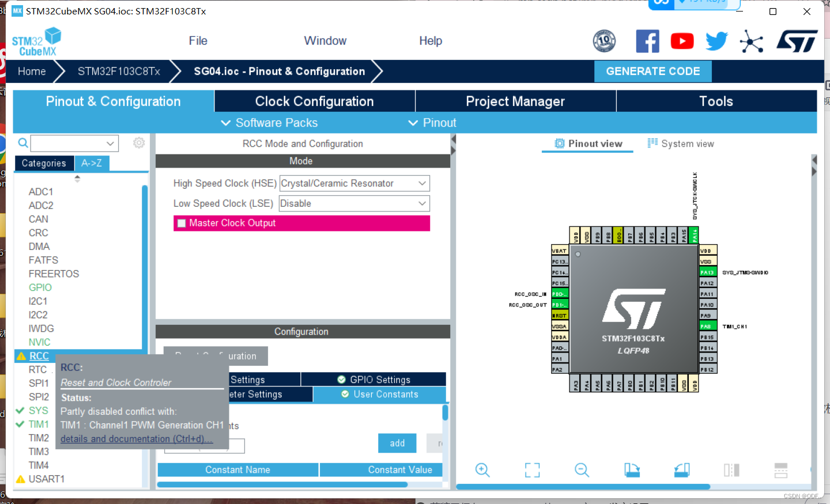Enable Master Clock Output checkbox
The image size is (830, 504).
(182, 223)
